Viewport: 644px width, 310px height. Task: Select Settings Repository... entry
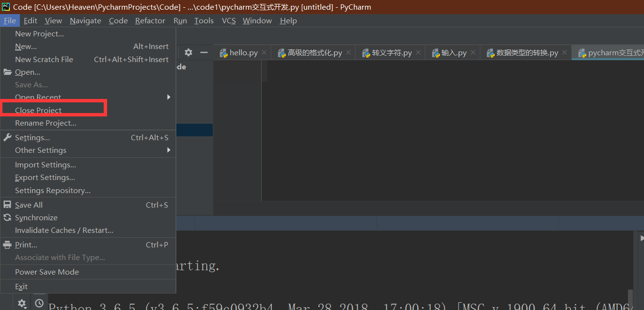coord(88,191)
